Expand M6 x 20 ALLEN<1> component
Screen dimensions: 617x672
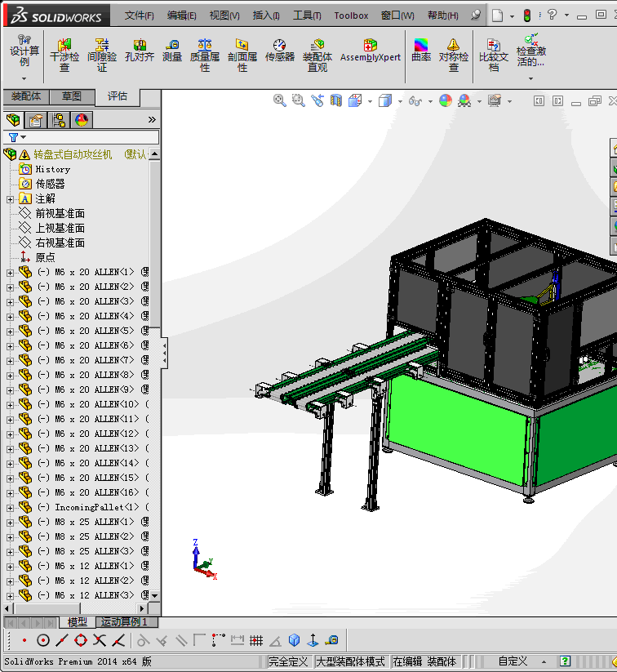click(x=11, y=273)
